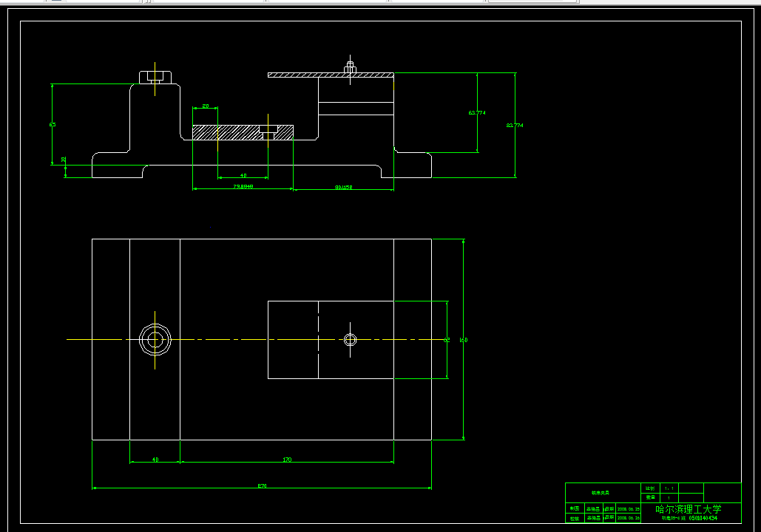Select the hex bolt circle in the plan view
The image size is (761, 532).
[x=155, y=340]
